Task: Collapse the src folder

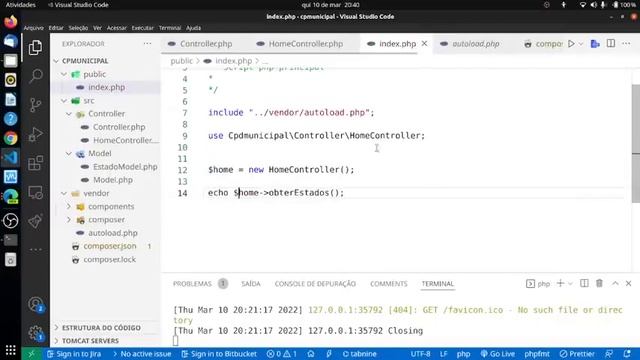Action: pyautogui.click(x=64, y=100)
